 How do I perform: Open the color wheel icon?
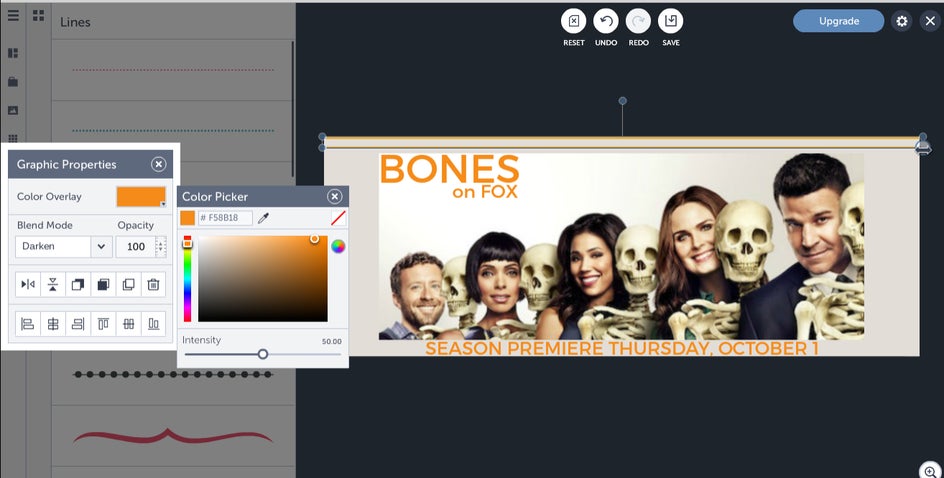point(338,246)
